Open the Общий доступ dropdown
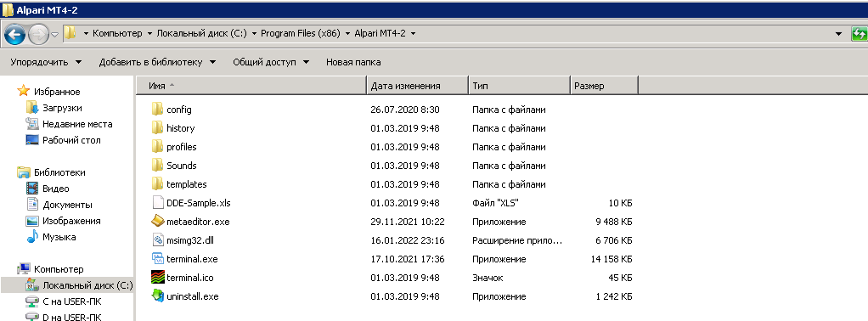The height and width of the screenshot is (321, 868). pos(271,62)
